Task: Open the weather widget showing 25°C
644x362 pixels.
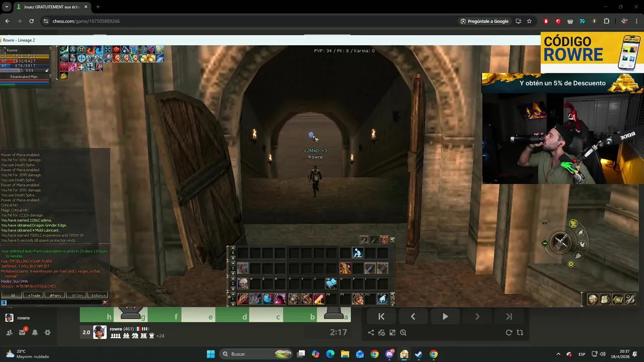Action: [x=28, y=354]
